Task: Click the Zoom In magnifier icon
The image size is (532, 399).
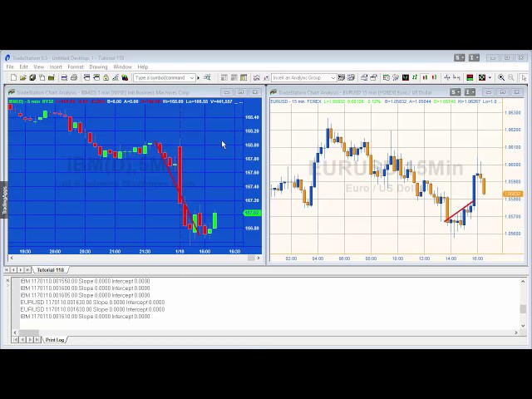Action: coord(501,77)
